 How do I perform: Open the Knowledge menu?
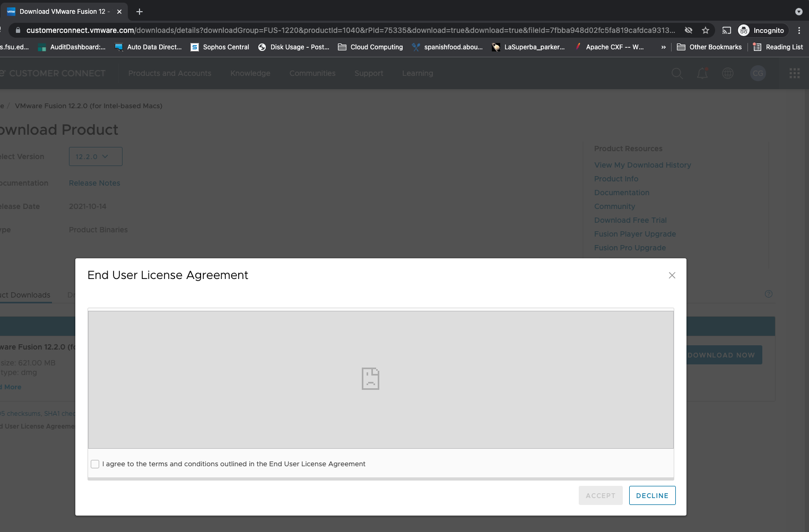point(250,73)
